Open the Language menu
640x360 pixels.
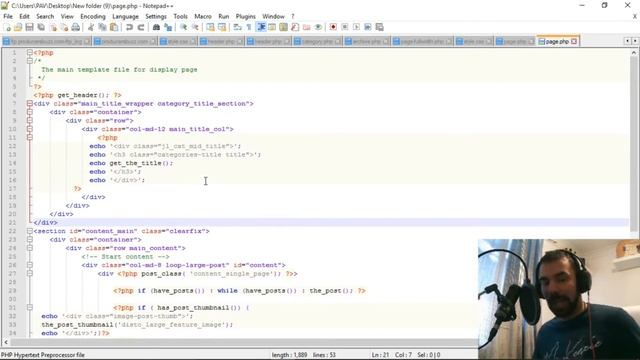[125, 16]
